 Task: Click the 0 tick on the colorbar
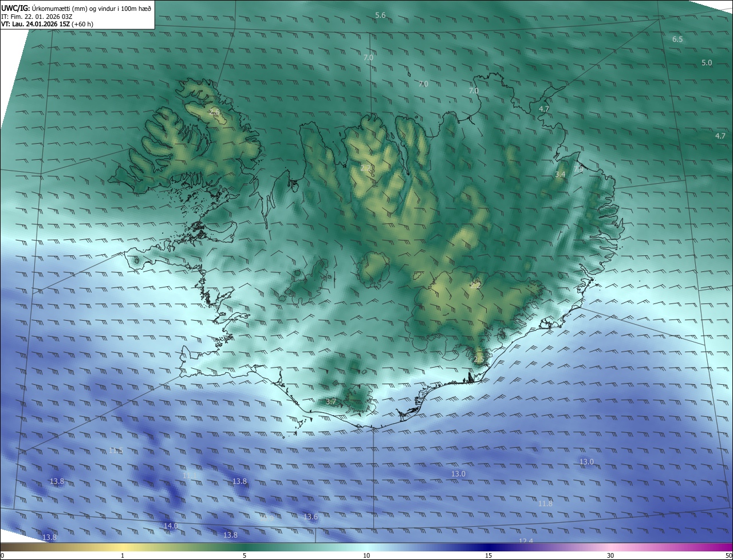click(2, 556)
